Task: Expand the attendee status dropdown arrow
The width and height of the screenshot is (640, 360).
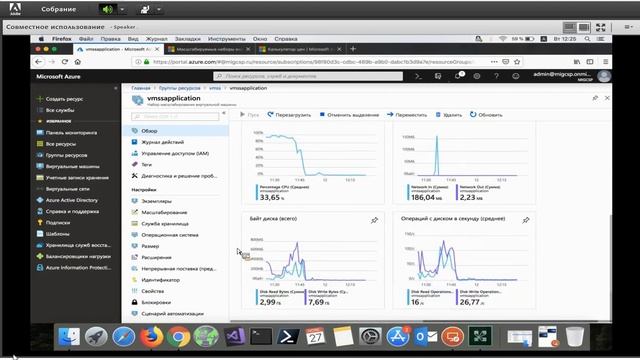Action: [159, 9]
